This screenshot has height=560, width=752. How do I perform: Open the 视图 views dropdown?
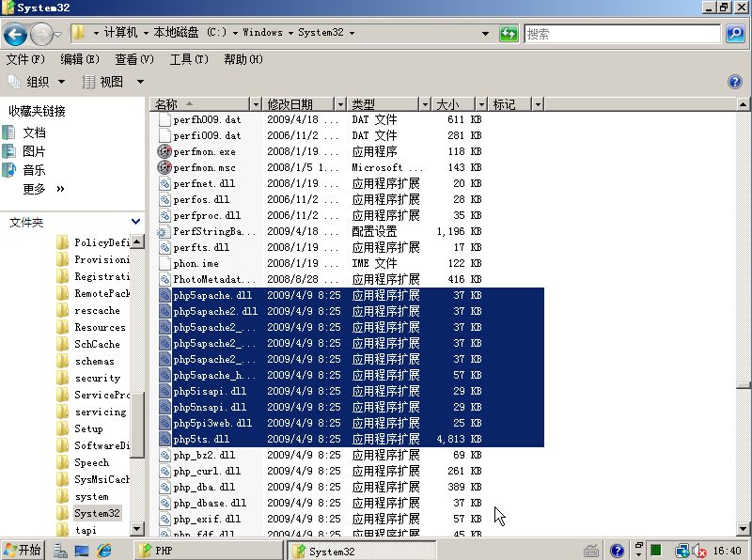point(113,82)
